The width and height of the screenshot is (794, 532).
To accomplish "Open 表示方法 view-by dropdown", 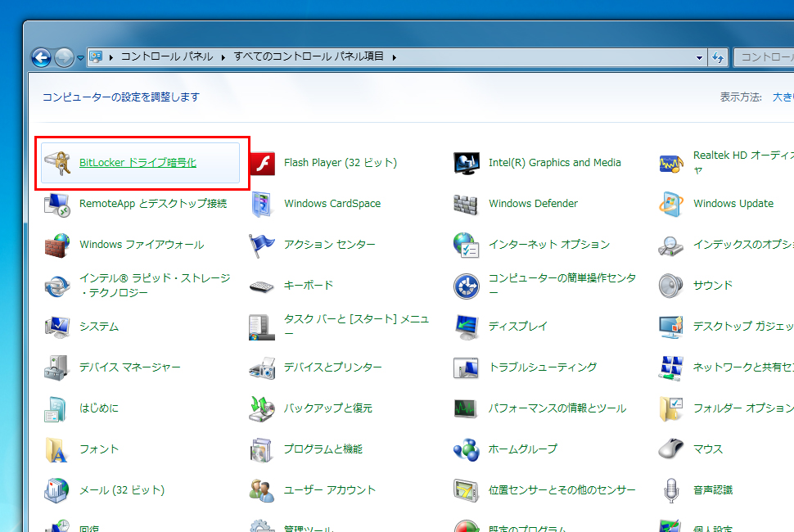I will pyautogui.click(x=783, y=97).
